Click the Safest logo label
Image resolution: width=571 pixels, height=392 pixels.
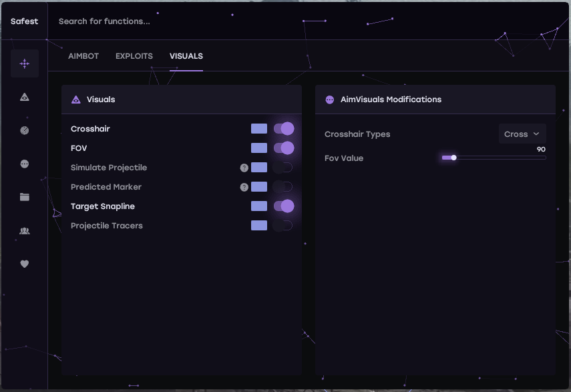pyautogui.click(x=25, y=21)
